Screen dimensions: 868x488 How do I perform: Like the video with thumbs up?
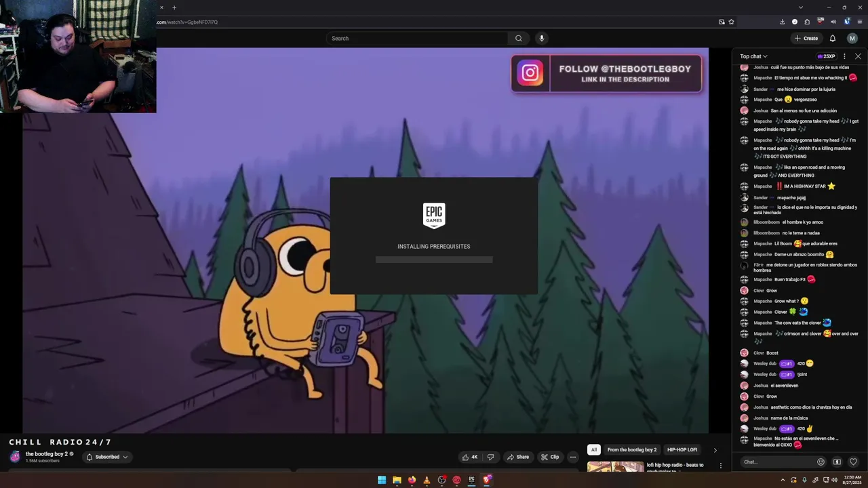[x=470, y=457]
